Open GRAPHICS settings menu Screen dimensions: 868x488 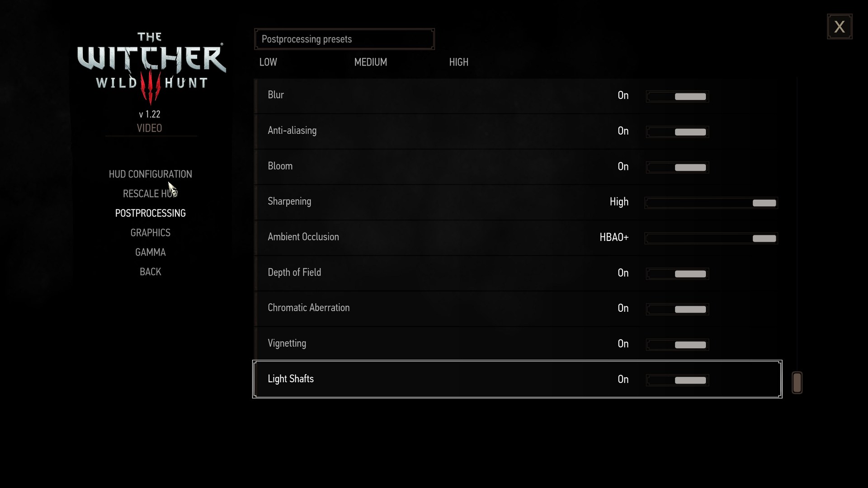[150, 232]
